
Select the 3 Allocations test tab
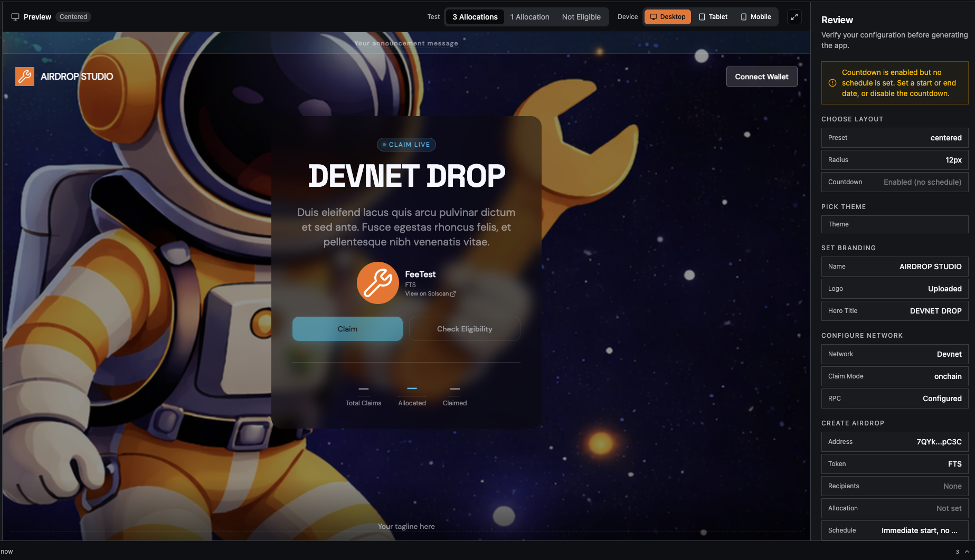click(475, 17)
